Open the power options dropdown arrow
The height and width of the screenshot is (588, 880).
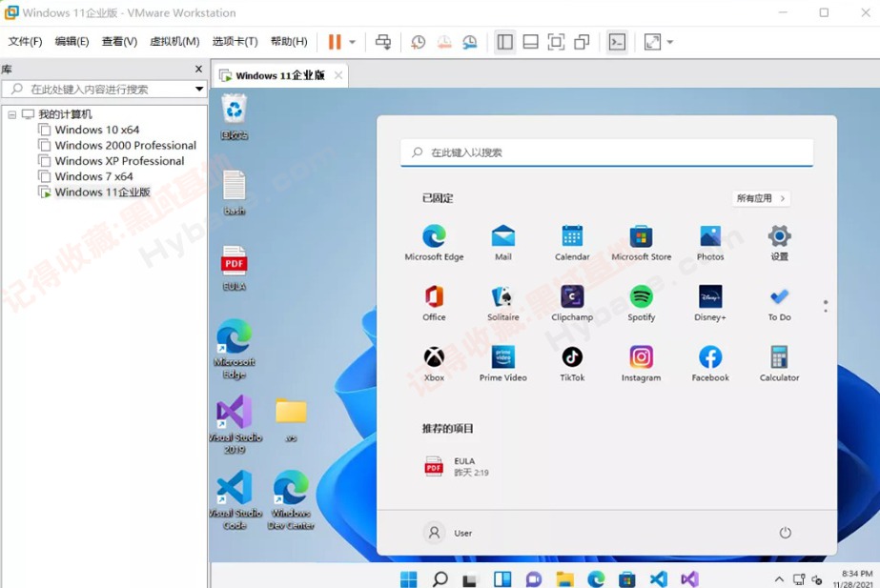click(353, 42)
